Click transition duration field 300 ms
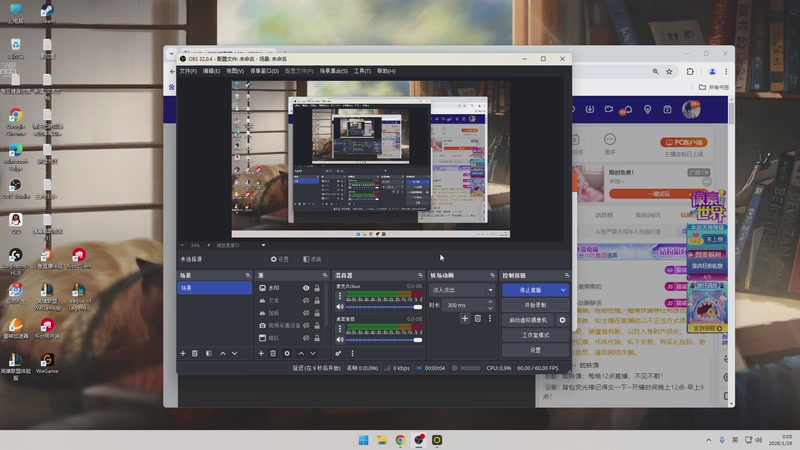Screen dimensions: 800x450 click(x=464, y=305)
